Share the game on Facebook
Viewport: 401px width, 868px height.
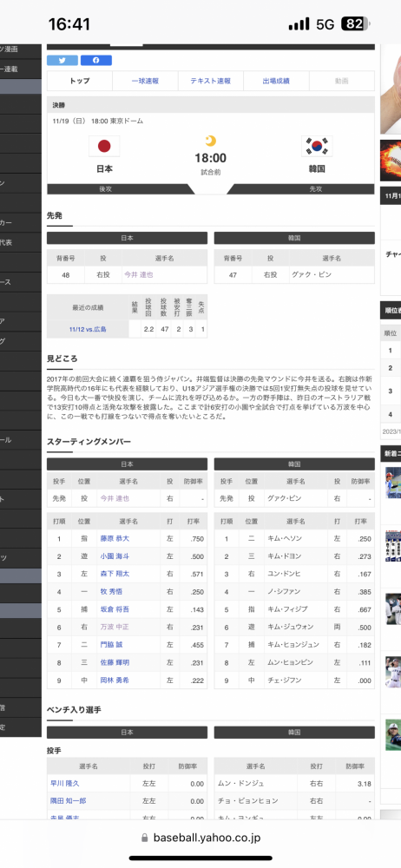pos(96,61)
